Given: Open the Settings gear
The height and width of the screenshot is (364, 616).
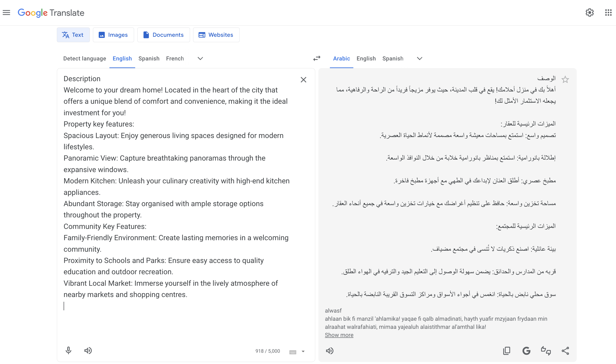Looking at the screenshot, I should click(x=590, y=12).
